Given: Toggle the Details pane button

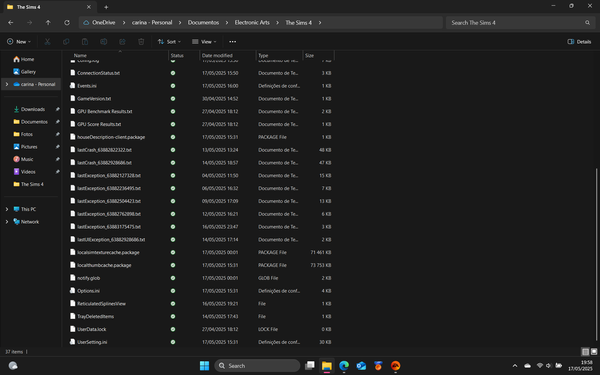Looking at the screenshot, I should click(x=579, y=42).
